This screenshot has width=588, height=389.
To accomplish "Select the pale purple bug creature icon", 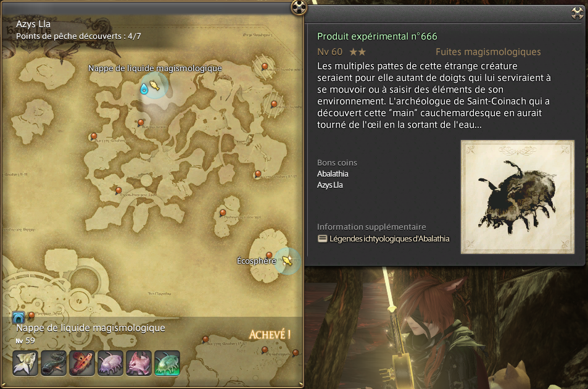I will (110, 363).
